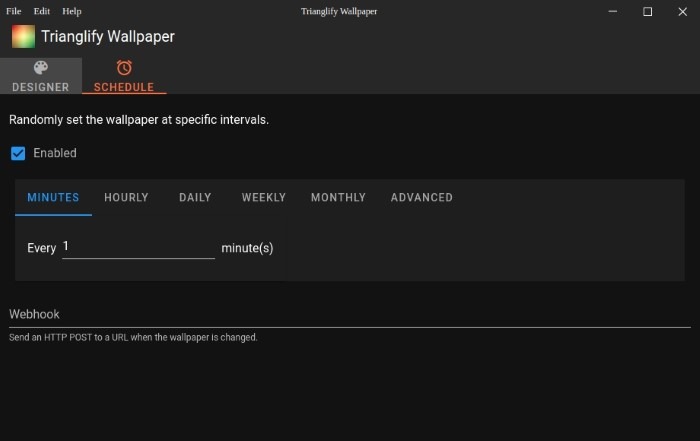This screenshot has width=700, height=441.
Task: Open the File menu
Action: (x=14, y=11)
